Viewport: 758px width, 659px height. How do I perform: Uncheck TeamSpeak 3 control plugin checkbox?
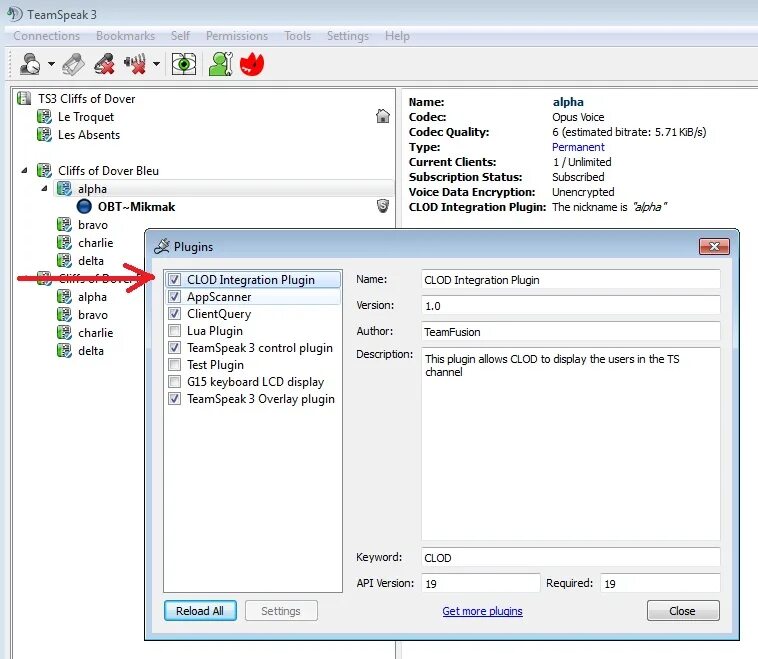click(175, 348)
